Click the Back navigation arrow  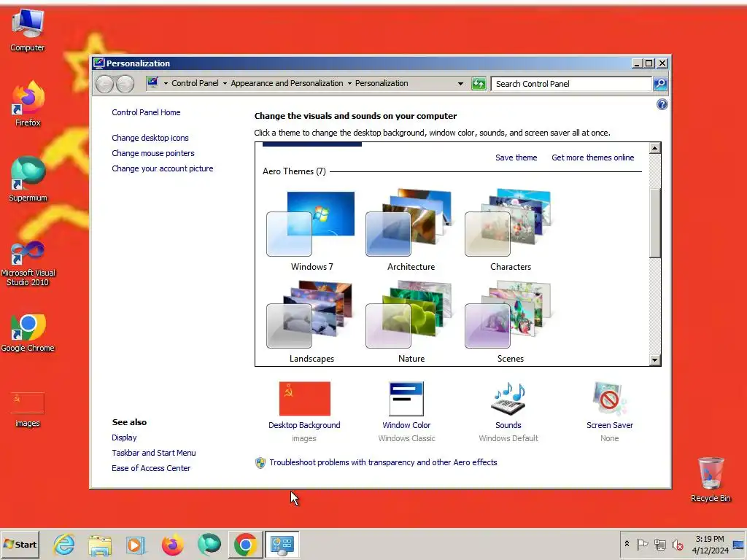pos(105,84)
